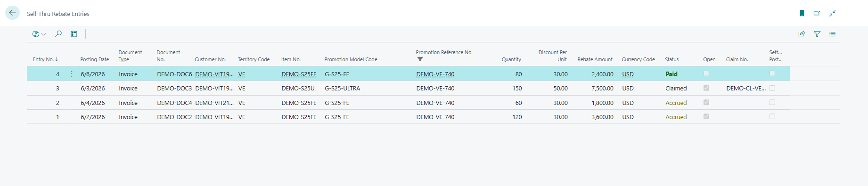This screenshot has height=186, width=868.
Task: Open the search magnifier icon
Action: coord(58,34)
